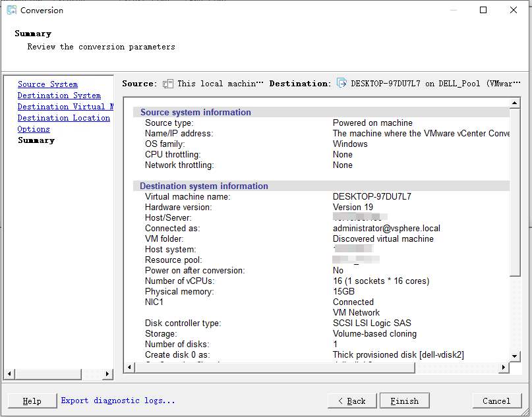Screen dimensions: 532x417
Task: Click the 'Disk controller type:' label
Action: point(183,323)
